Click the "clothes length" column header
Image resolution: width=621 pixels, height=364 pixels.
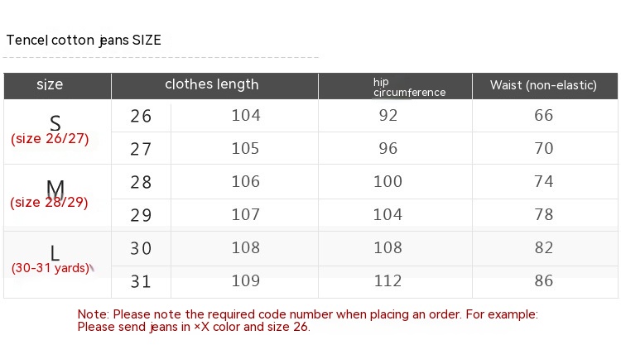[212, 84]
